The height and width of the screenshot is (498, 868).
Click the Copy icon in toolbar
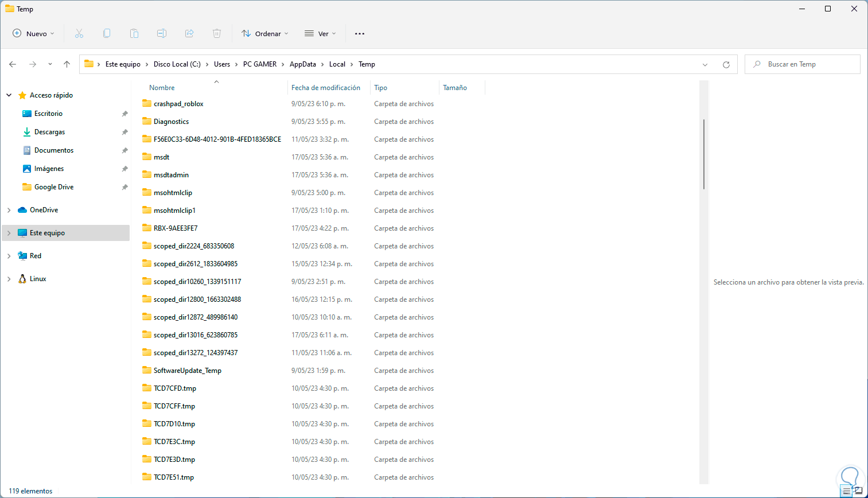pos(107,34)
